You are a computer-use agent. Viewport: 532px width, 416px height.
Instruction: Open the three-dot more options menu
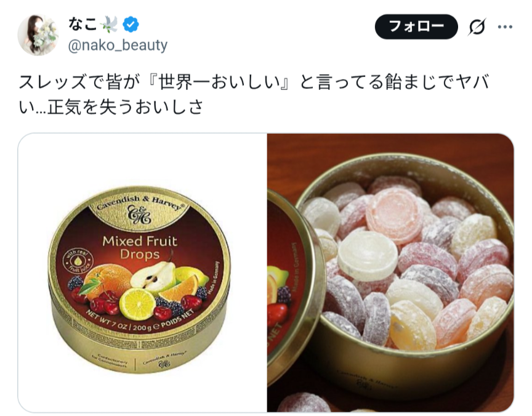click(x=505, y=27)
